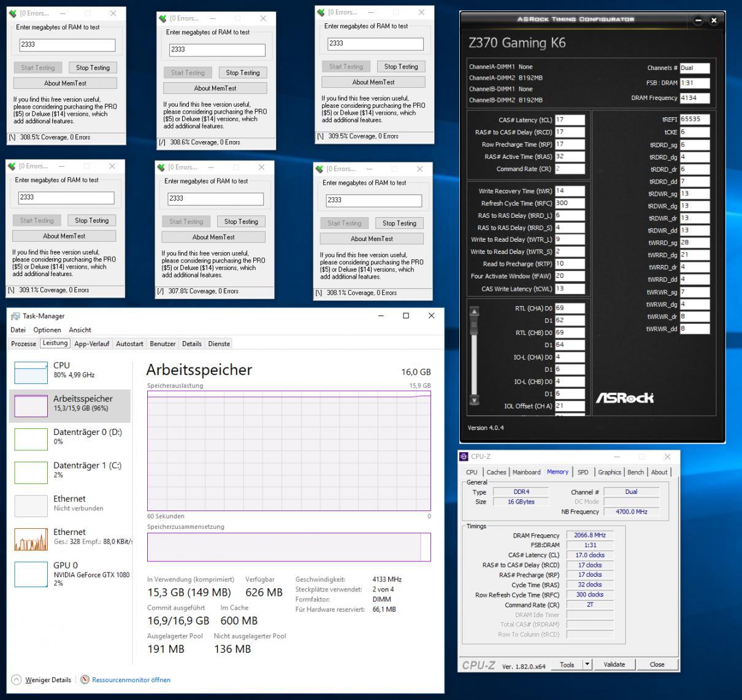Select Datenträger 0 (D:) graph thumbnail

coord(31,439)
